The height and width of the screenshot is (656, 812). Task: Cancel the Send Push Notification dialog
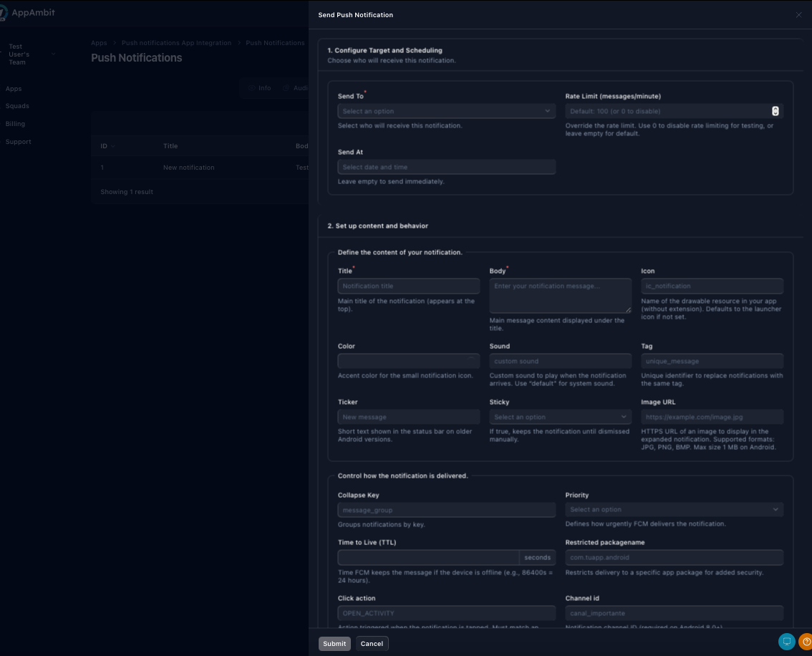pyautogui.click(x=372, y=643)
